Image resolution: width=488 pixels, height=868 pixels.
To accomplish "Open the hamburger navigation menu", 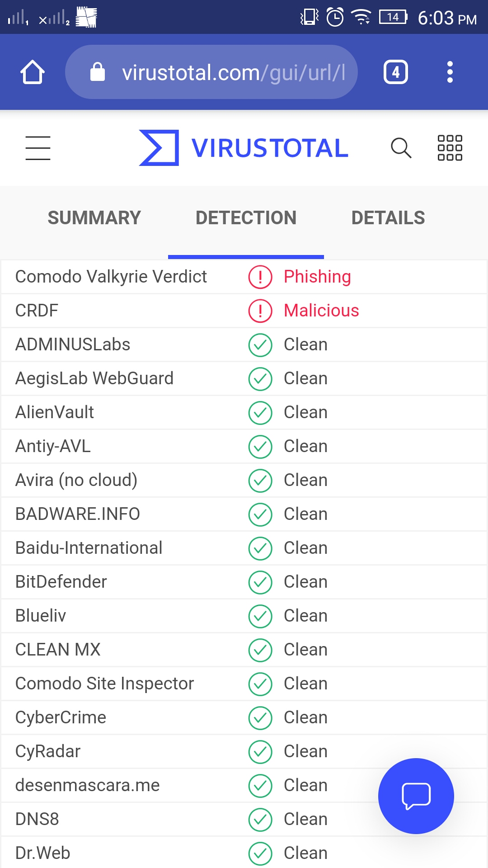I will [38, 148].
